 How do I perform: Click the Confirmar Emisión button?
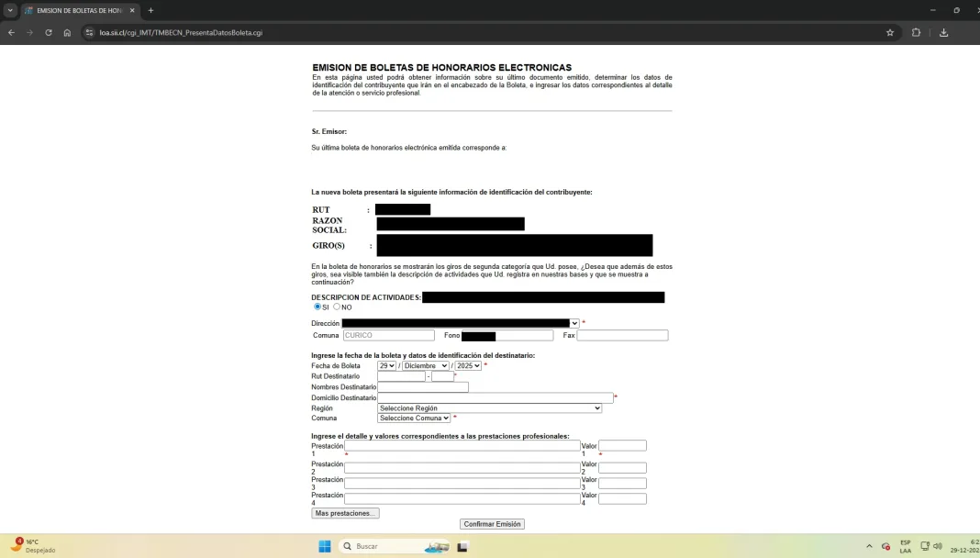492,524
